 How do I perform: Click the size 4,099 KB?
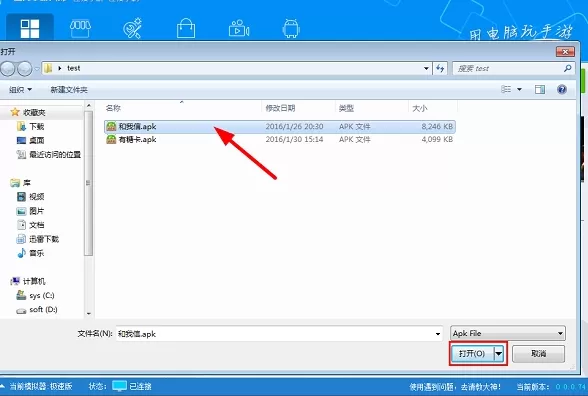pos(437,140)
